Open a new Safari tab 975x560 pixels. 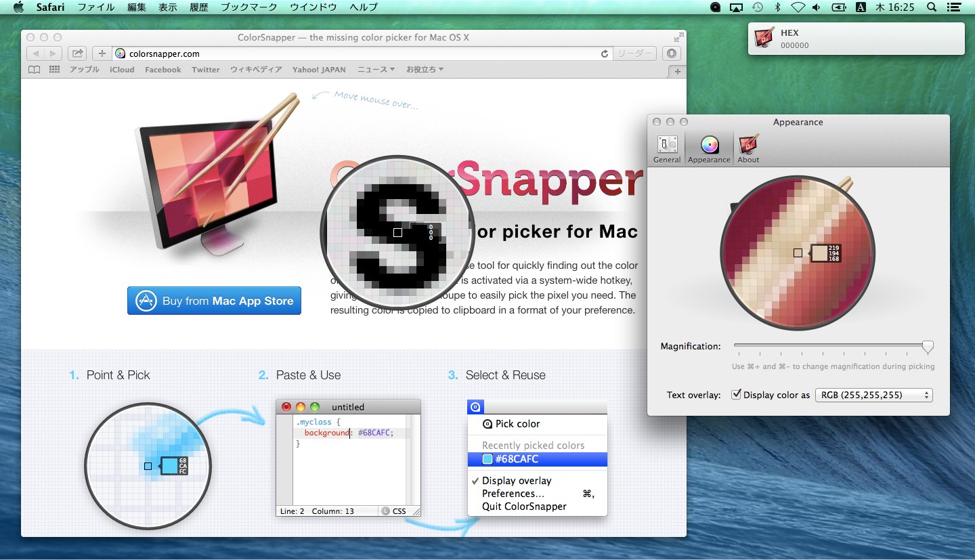pos(678,71)
